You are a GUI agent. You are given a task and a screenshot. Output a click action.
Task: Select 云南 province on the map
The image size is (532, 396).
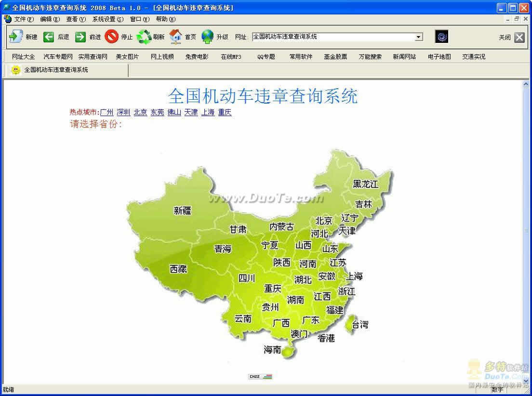pos(243,318)
